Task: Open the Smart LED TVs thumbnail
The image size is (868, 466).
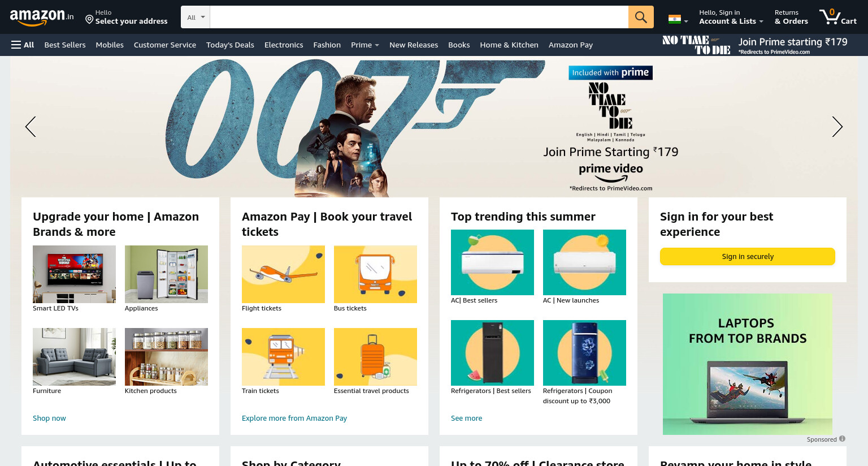Action: (x=74, y=274)
